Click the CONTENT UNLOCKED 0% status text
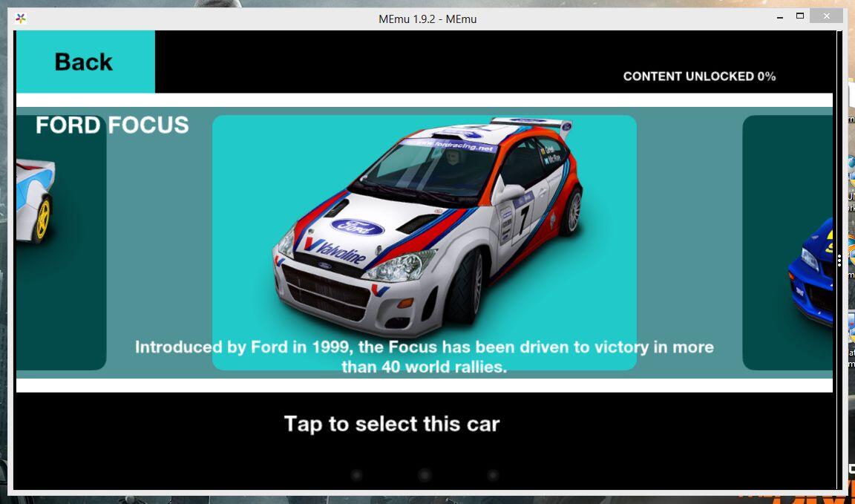This screenshot has width=855, height=504. pos(699,76)
